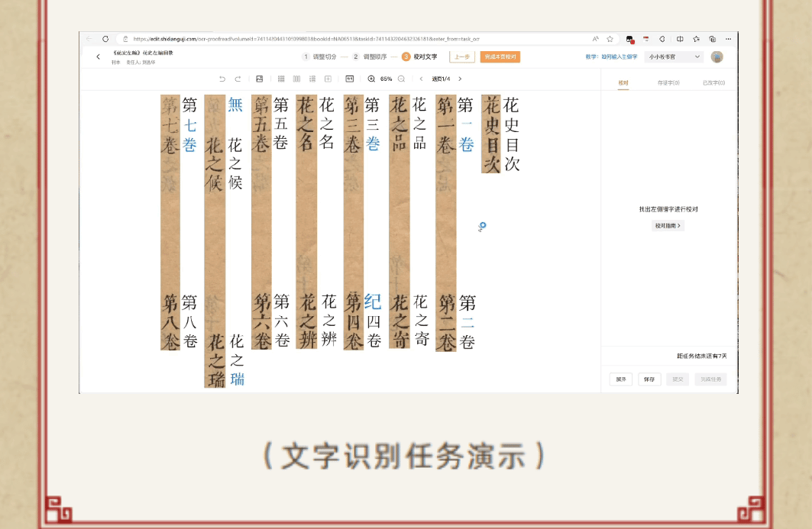Select step 1 调整切分
The height and width of the screenshot is (529, 812).
[x=319, y=57]
